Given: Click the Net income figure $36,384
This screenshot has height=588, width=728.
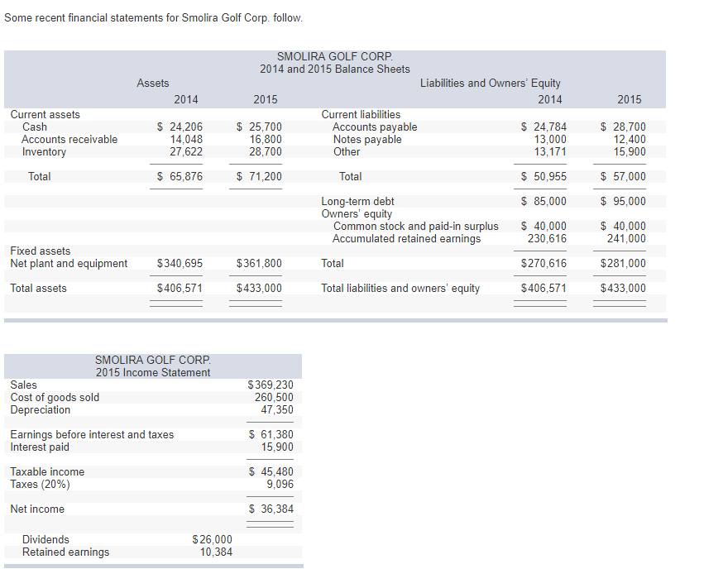Looking at the screenshot, I should 270,509.
